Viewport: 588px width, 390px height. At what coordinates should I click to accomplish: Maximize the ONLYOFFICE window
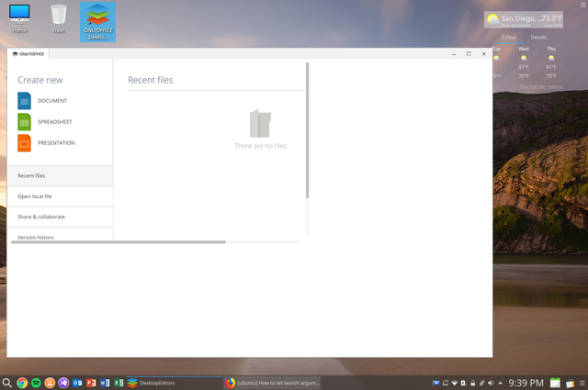(x=469, y=54)
